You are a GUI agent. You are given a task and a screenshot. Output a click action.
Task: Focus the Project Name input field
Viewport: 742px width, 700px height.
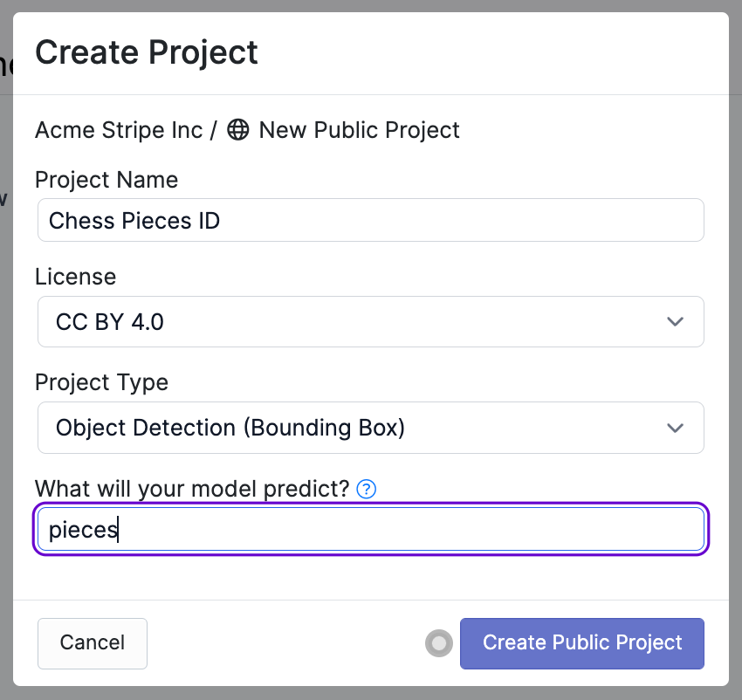(x=370, y=219)
